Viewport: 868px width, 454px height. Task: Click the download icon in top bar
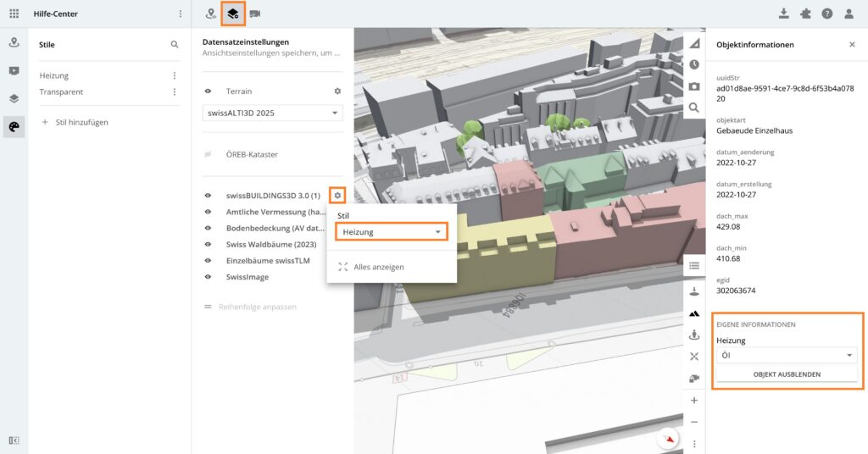click(783, 14)
